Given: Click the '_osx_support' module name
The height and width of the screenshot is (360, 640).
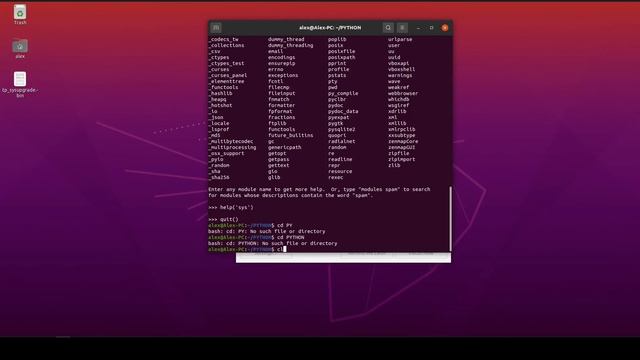Looking at the screenshot, I should [227, 153].
